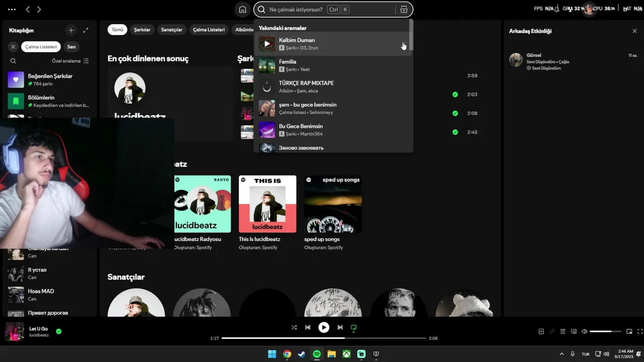
Task: Open the Now Playing view icon
Action: click(541, 331)
